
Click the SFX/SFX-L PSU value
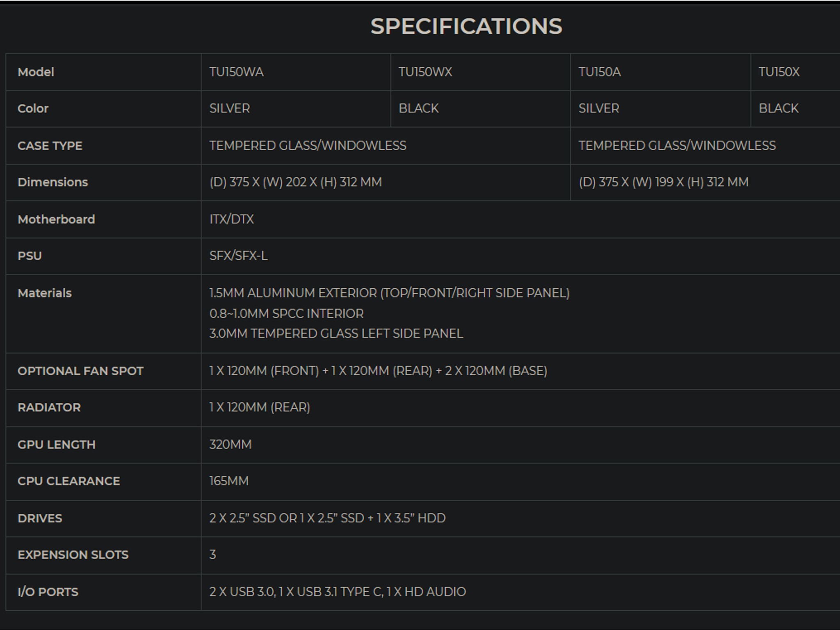coord(238,256)
